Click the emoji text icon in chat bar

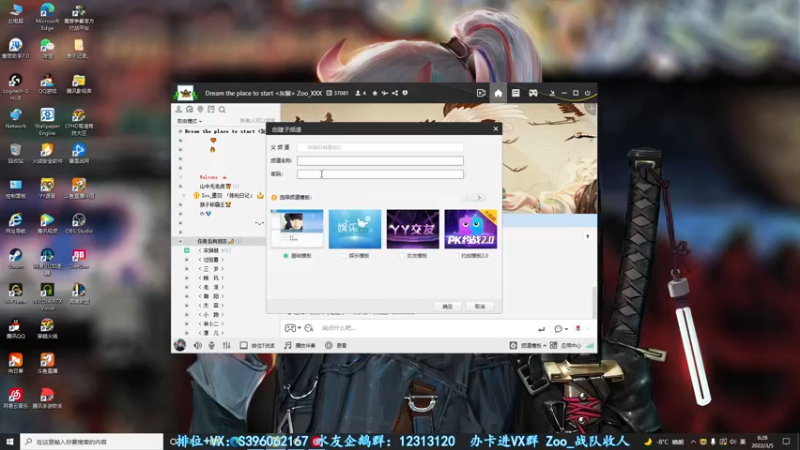coord(309,328)
